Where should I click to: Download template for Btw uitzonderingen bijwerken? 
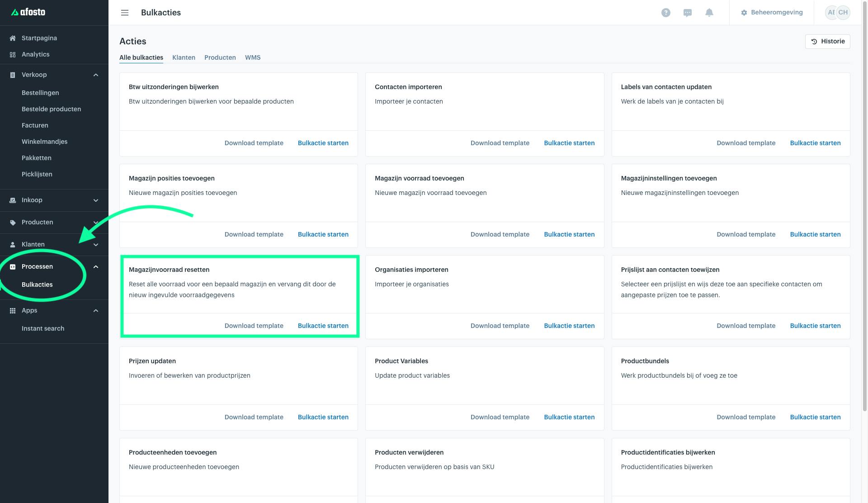[254, 143]
